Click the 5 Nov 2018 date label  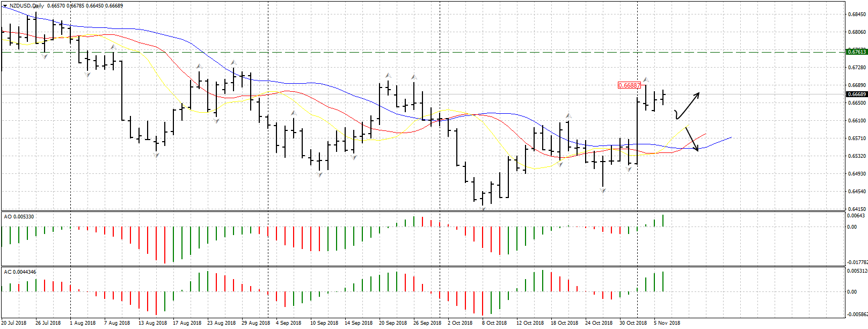[667, 323]
